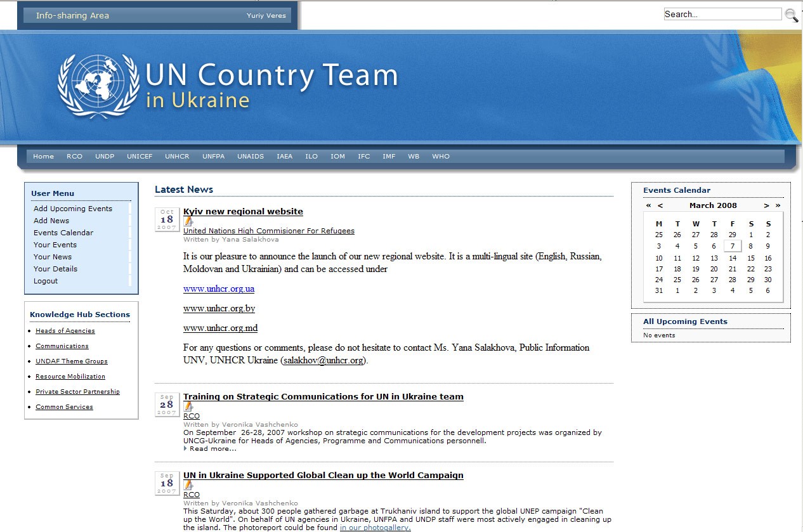Select Add Upcoming Events in User Menu
803x532 pixels.
point(73,209)
